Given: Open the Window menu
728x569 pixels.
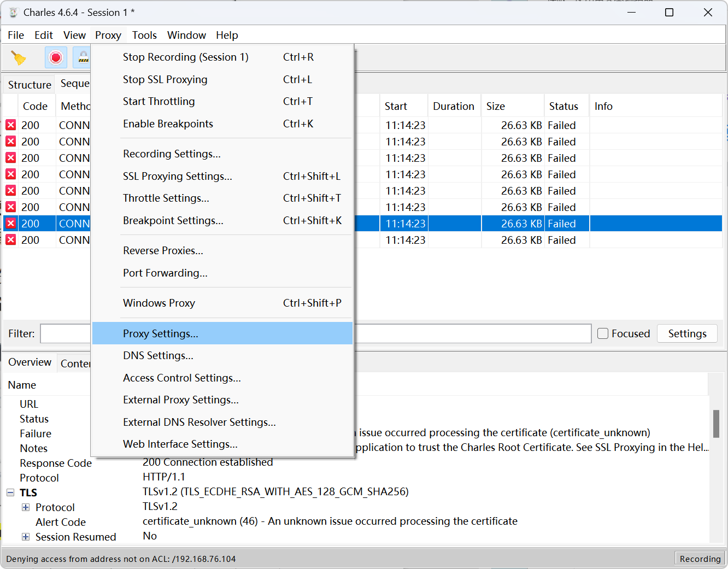Looking at the screenshot, I should click(186, 35).
